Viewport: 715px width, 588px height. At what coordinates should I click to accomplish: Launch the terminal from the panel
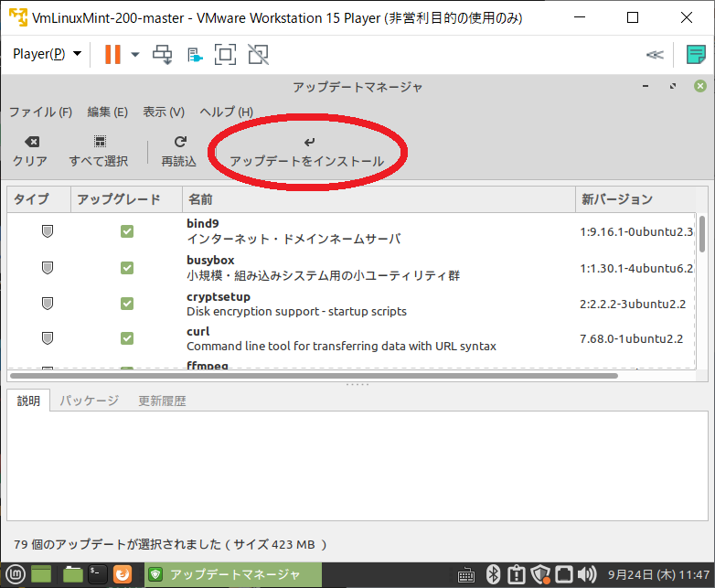[x=98, y=575]
